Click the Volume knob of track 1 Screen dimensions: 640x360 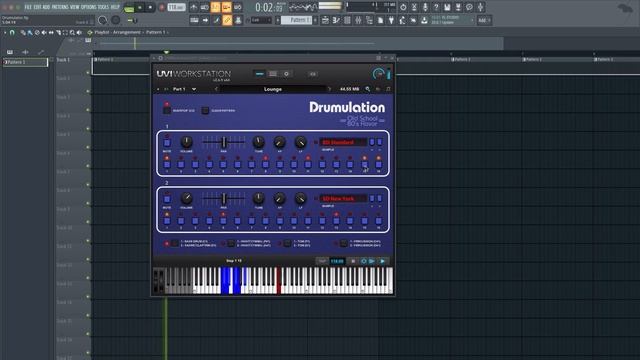pos(187,142)
